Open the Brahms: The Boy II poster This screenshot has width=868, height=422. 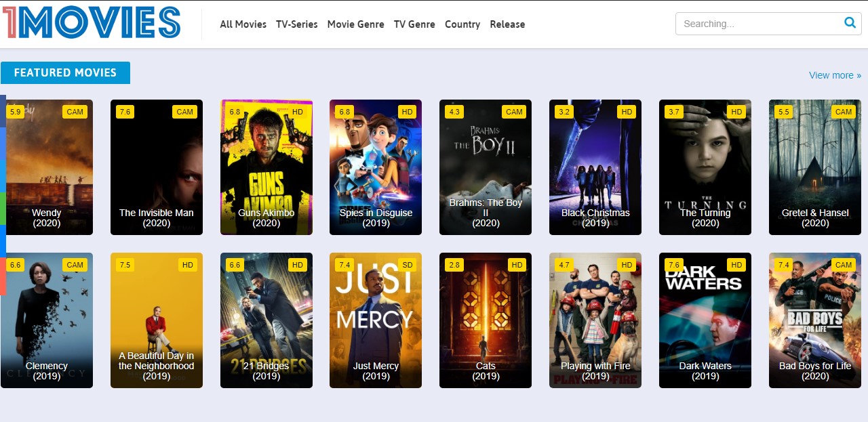pos(486,167)
